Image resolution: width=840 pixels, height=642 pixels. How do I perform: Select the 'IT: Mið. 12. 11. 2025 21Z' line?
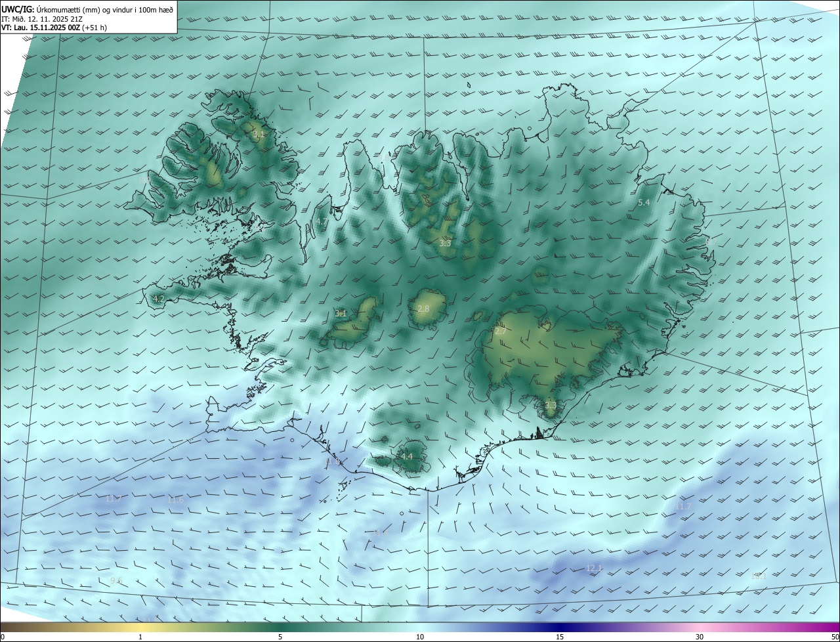42,18
